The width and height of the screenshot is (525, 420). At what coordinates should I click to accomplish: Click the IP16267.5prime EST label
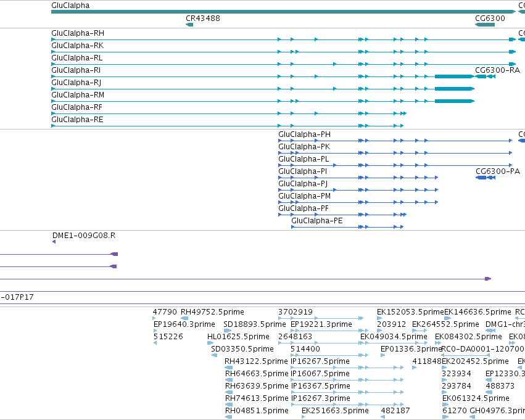point(320,361)
